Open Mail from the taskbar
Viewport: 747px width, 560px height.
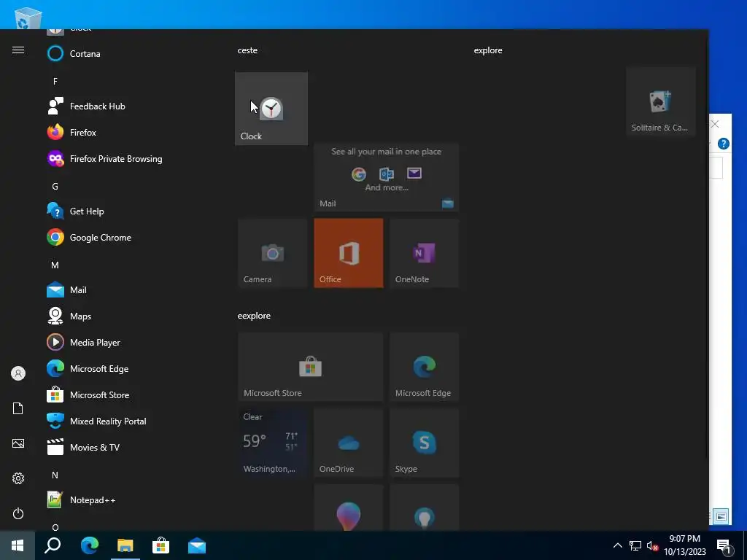(x=197, y=545)
